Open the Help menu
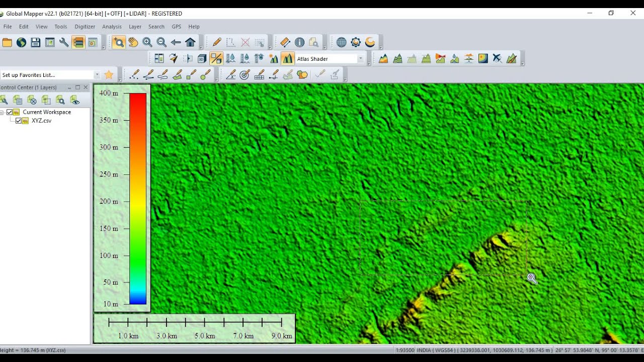 pyautogui.click(x=194, y=27)
